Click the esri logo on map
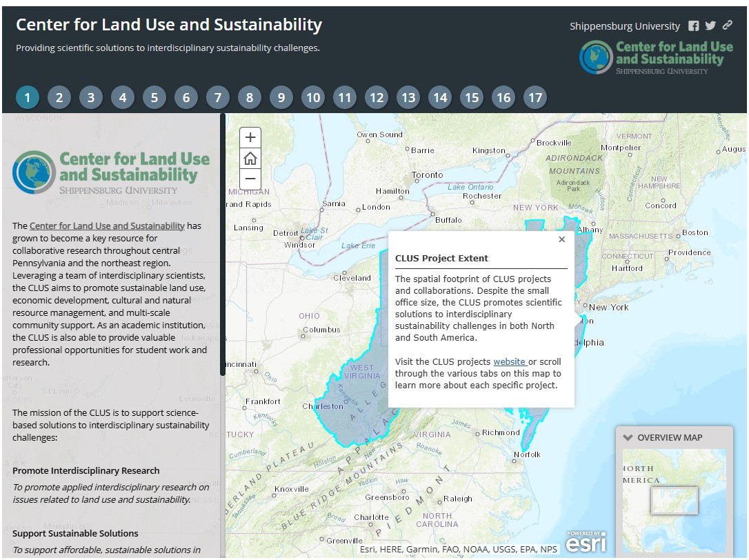The image size is (749, 560). click(x=586, y=542)
